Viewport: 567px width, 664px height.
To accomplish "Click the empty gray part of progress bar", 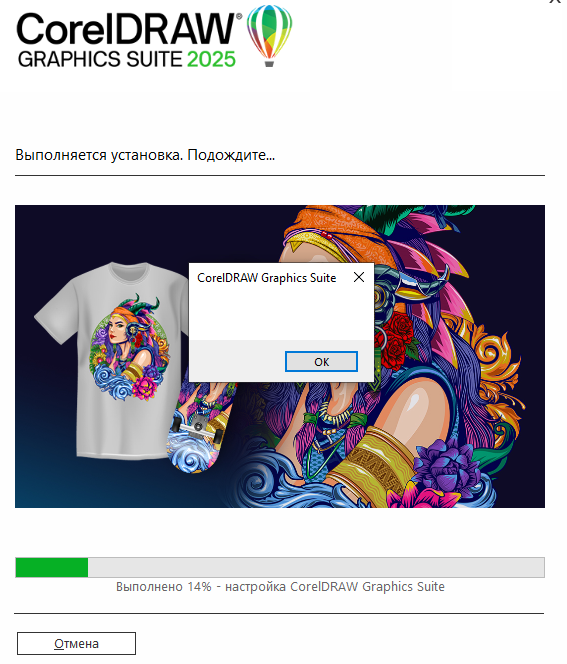I will click(316, 567).
